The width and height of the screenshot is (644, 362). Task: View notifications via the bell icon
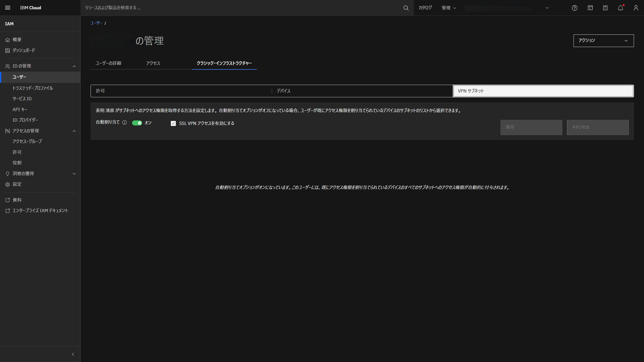tap(620, 8)
